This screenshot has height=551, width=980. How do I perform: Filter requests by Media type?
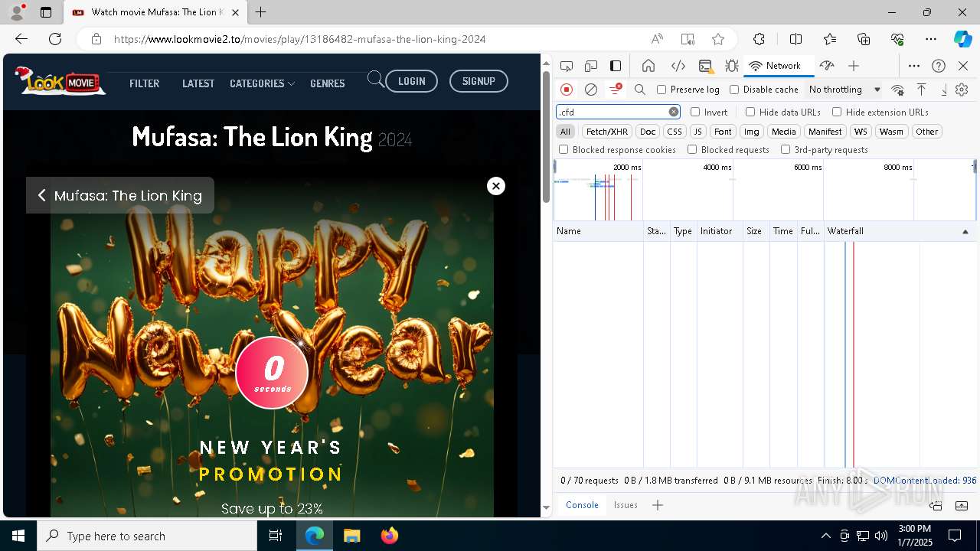tap(783, 132)
